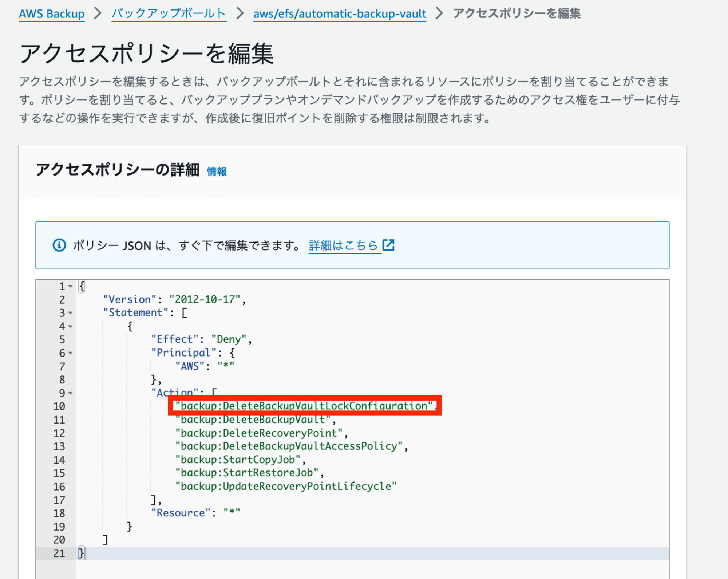Image resolution: width=728 pixels, height=579 pixels.
Task: Go to バックアップボールト breadcrumb
Action: [x=169, y=13]
